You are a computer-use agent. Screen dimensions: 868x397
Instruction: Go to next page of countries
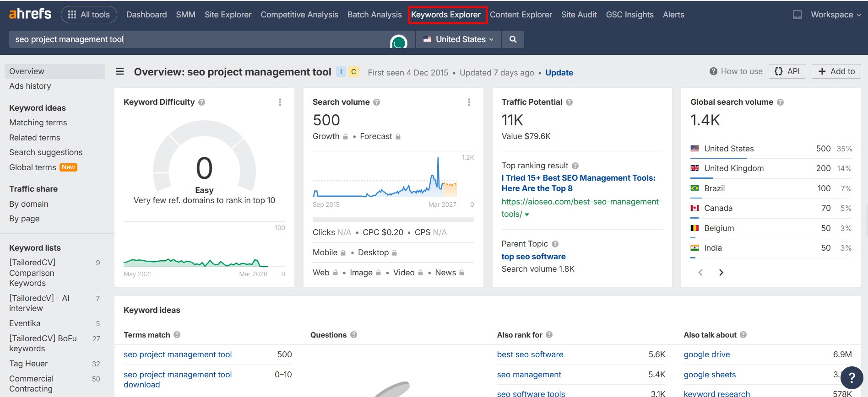tap(721, 273)
